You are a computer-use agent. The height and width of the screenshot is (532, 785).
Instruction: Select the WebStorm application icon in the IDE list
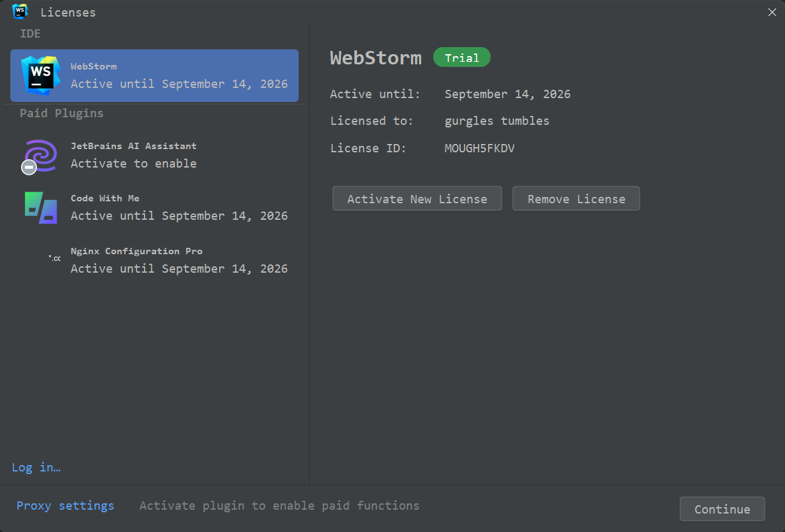pyautogui.click(x=38, y=75)
